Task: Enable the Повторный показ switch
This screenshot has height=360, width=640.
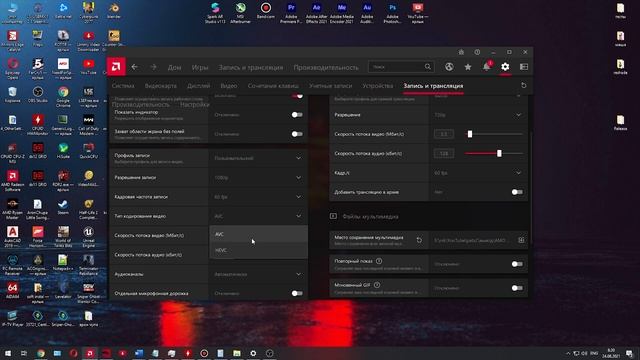Action: (x=517, y=264)
